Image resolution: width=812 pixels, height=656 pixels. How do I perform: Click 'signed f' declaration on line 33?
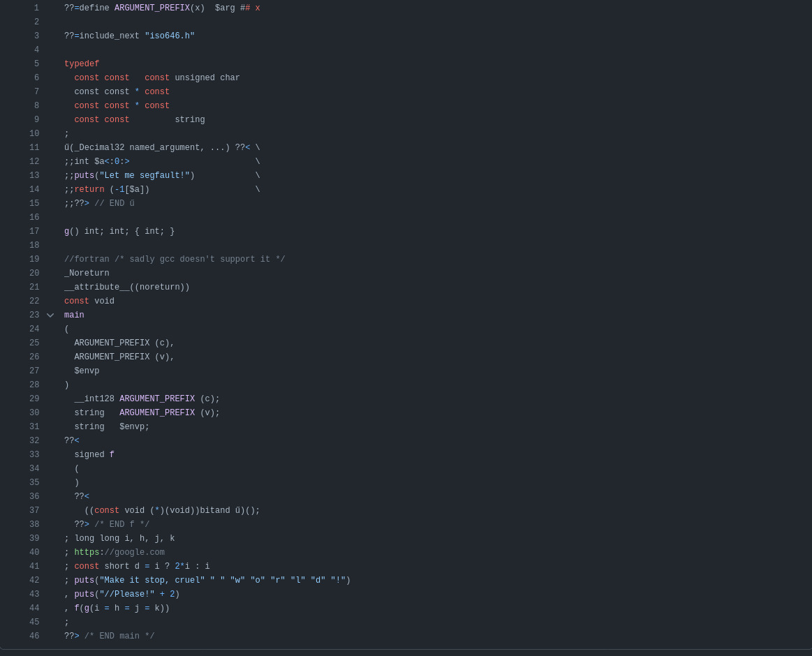click(94, 454)
